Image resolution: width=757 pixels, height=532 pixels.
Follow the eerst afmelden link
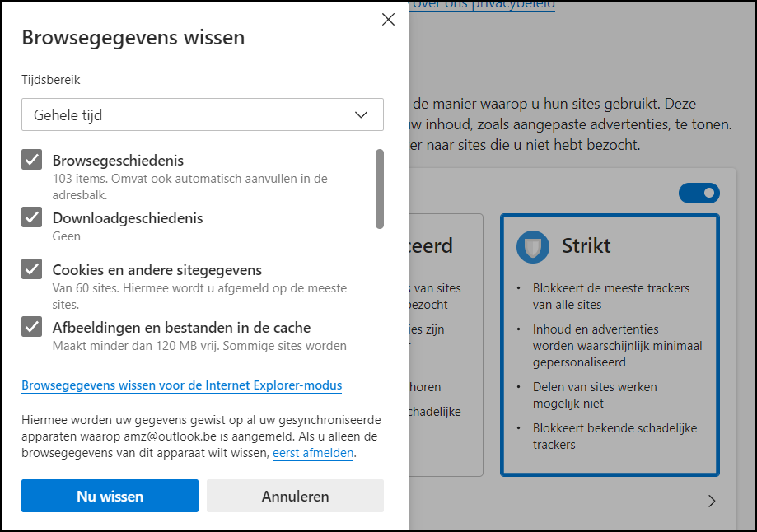click(313, 454)
